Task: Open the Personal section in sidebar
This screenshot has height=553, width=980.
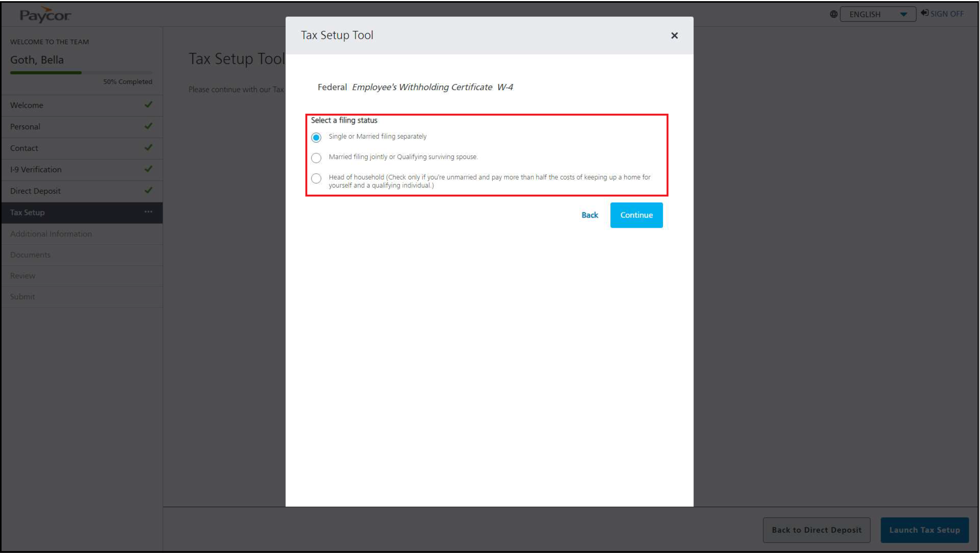Action: (x=25, y=127)
